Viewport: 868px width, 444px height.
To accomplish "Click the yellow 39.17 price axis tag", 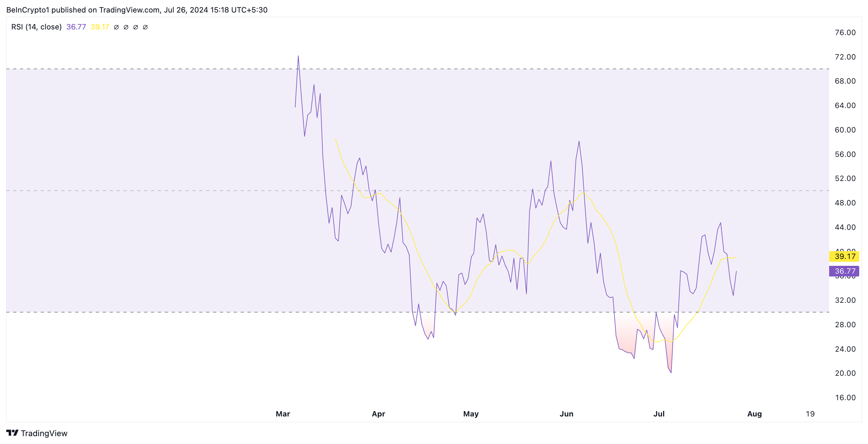I will pos(844,256).
